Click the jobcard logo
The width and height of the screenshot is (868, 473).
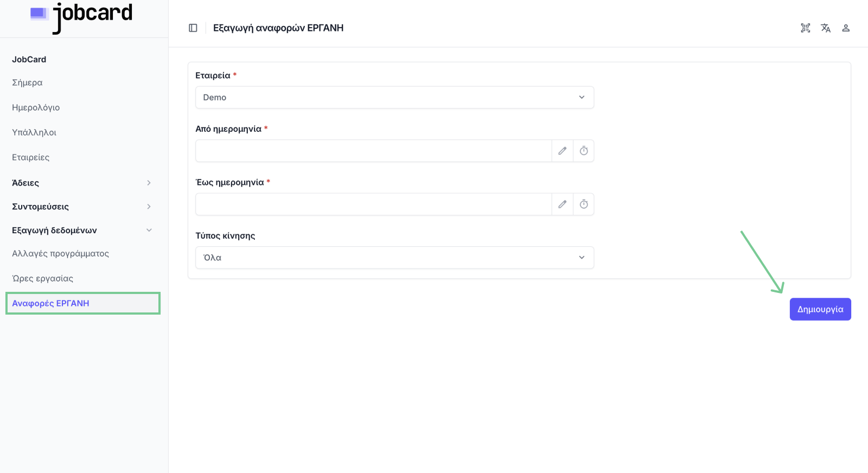pos(81,16)
